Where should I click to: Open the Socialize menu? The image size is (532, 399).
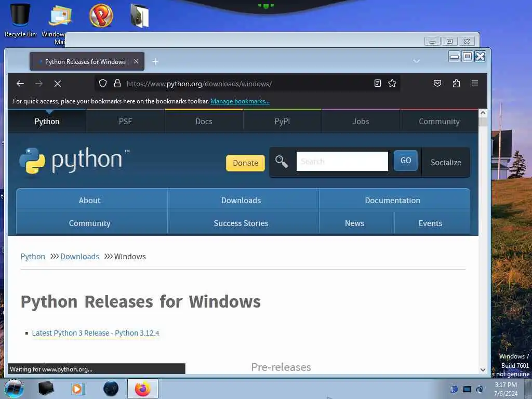coord(446,163)
